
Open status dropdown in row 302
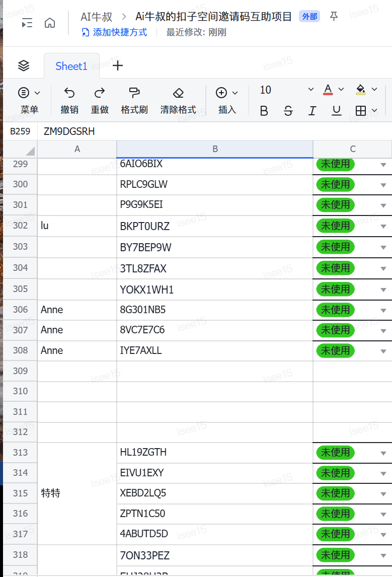point(383,226)
